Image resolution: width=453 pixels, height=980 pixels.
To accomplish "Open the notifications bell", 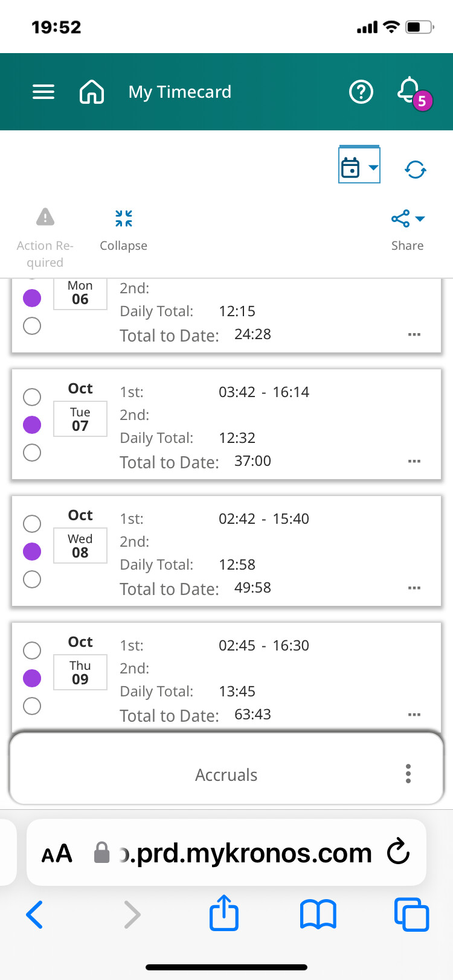I will 410,92.
